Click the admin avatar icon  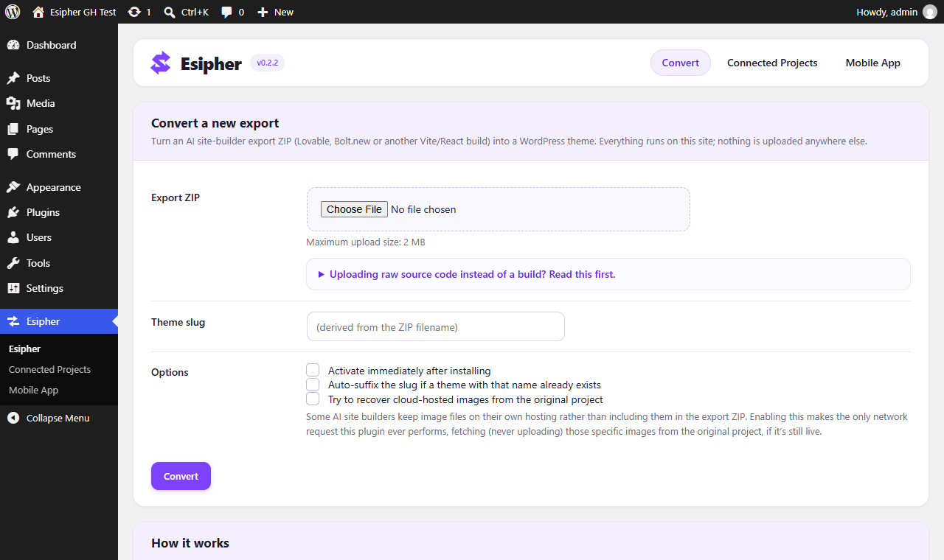[929, 12]
